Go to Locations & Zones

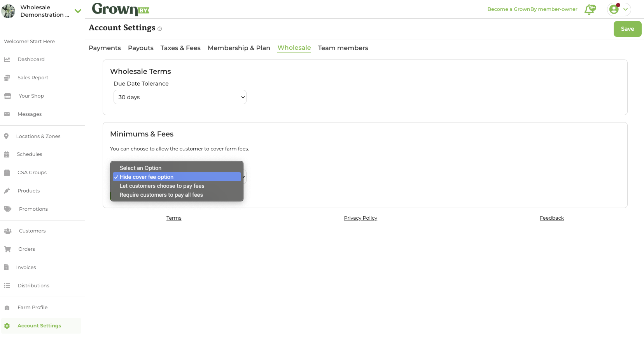38,136
